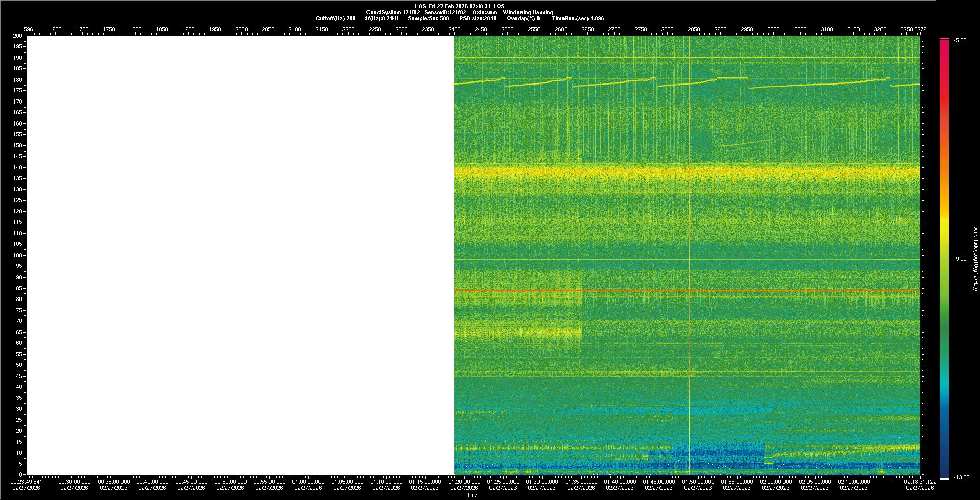Image resolution: width=980 pixels, height=500 pixels.
Task: Click the orange region of the amplitude colorbar
Action: tap(944, 153)
